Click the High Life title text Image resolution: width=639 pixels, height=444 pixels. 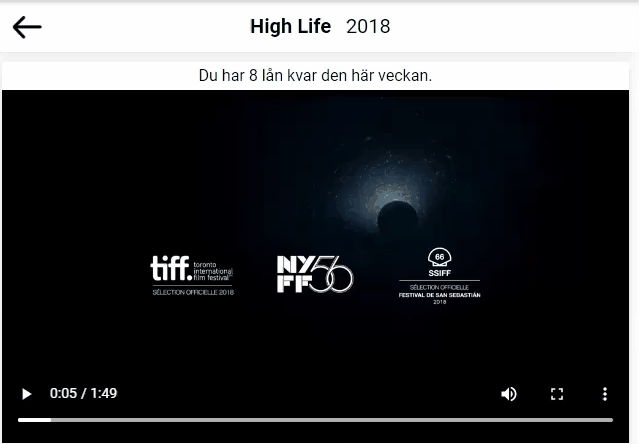tap(291, 27)
